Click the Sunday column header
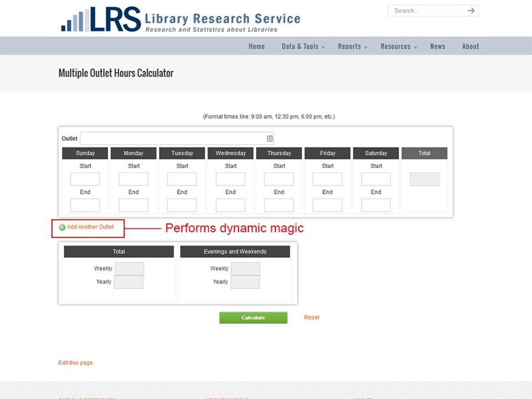The image size is (532, 399). pos(85,153)
